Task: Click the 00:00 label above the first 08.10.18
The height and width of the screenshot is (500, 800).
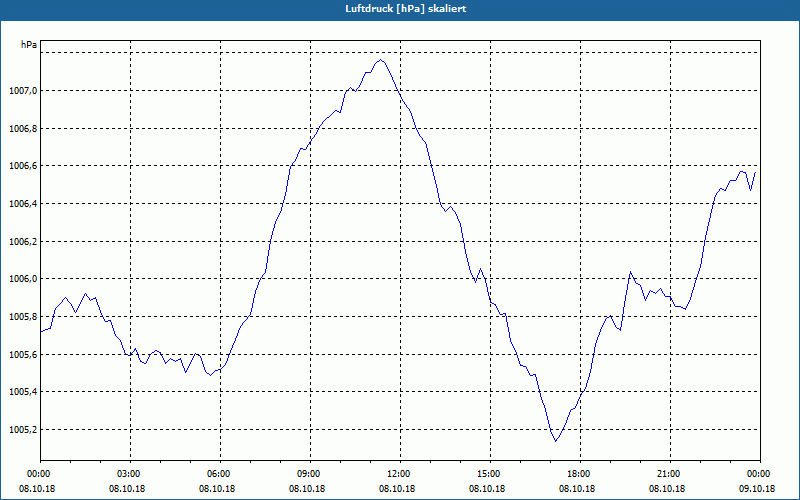Action: pos(37,474)
